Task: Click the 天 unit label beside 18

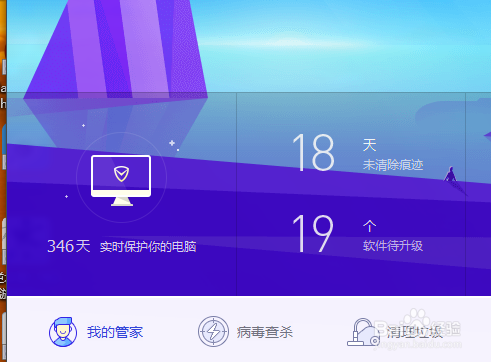Action: pyautogui.click(x=369, y=145)
